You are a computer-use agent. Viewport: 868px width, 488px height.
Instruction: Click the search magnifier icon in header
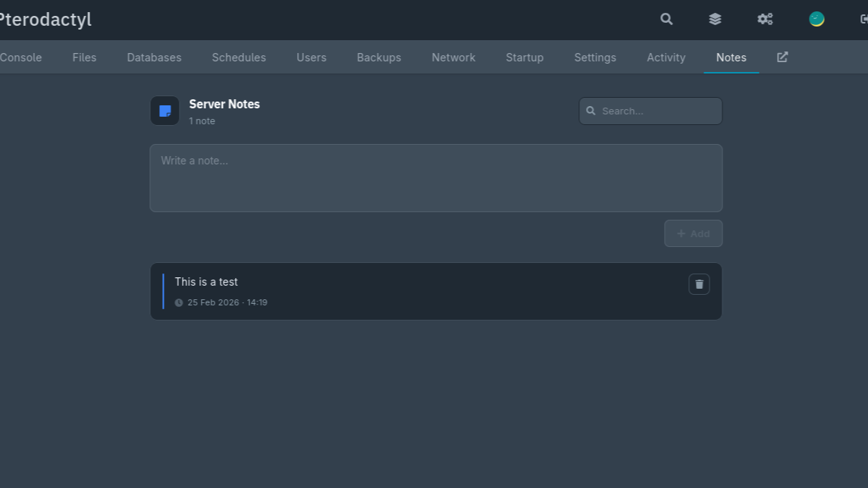point(666,19)
